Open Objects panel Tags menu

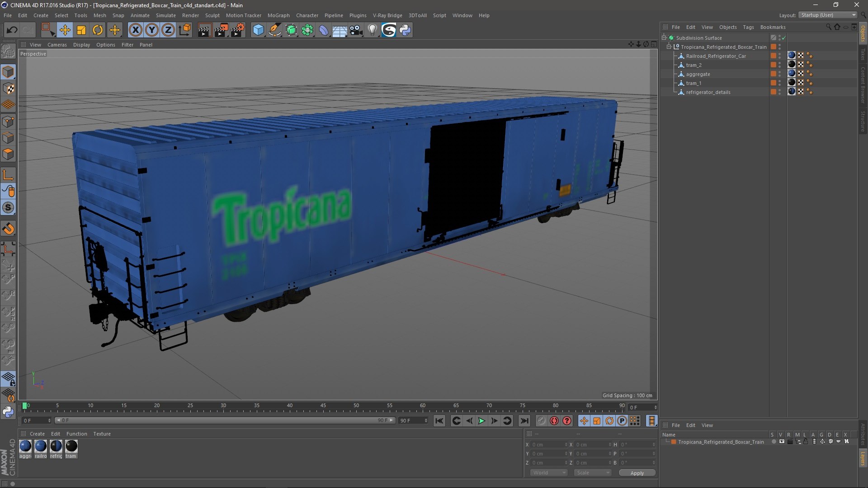tap(748, 27)
